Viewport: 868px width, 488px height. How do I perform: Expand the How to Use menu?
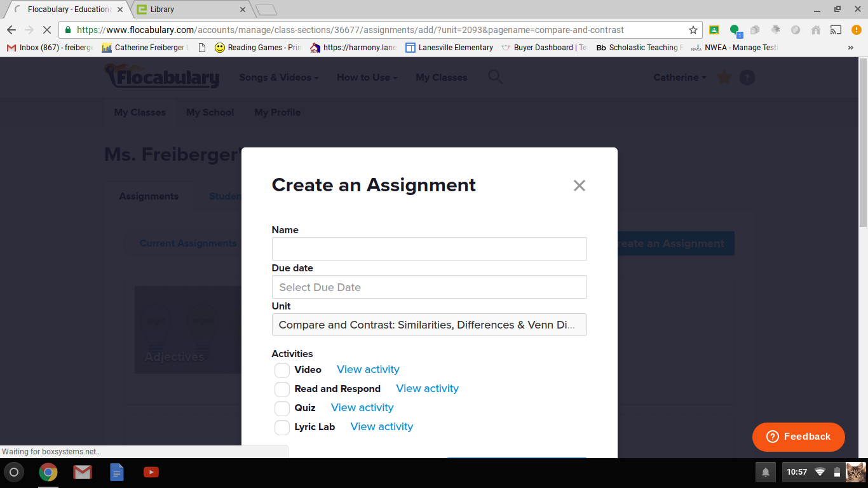coord(367,78)
